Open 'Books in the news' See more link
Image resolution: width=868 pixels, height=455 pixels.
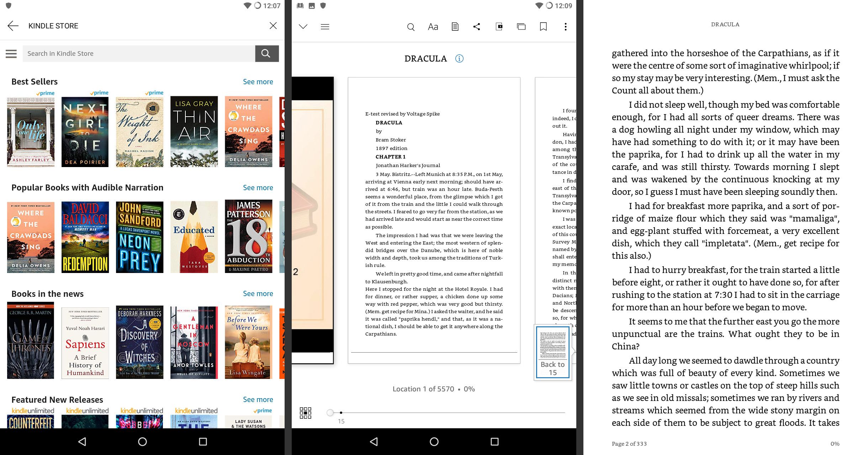tap(257, 293)
